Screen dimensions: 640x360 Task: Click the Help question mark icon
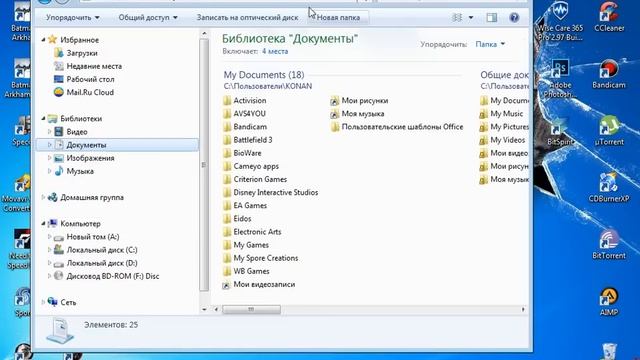click(x=514, y=18)
